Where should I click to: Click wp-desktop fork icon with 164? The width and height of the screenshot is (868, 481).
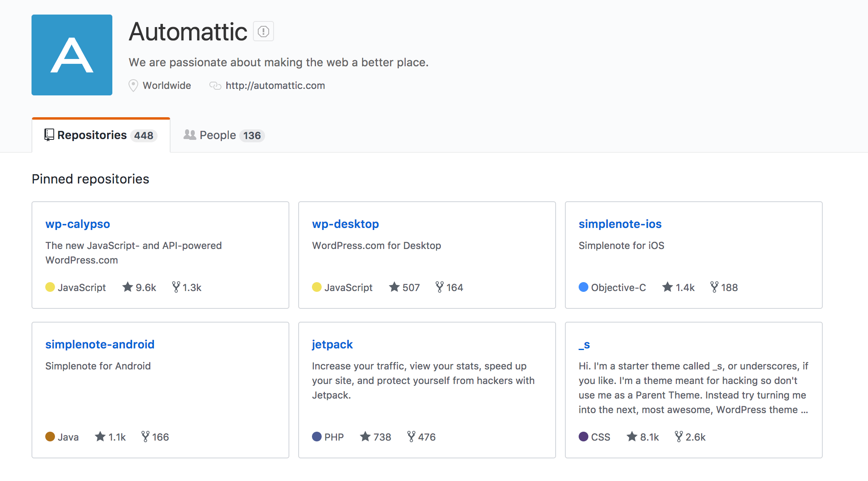[440, 287]
